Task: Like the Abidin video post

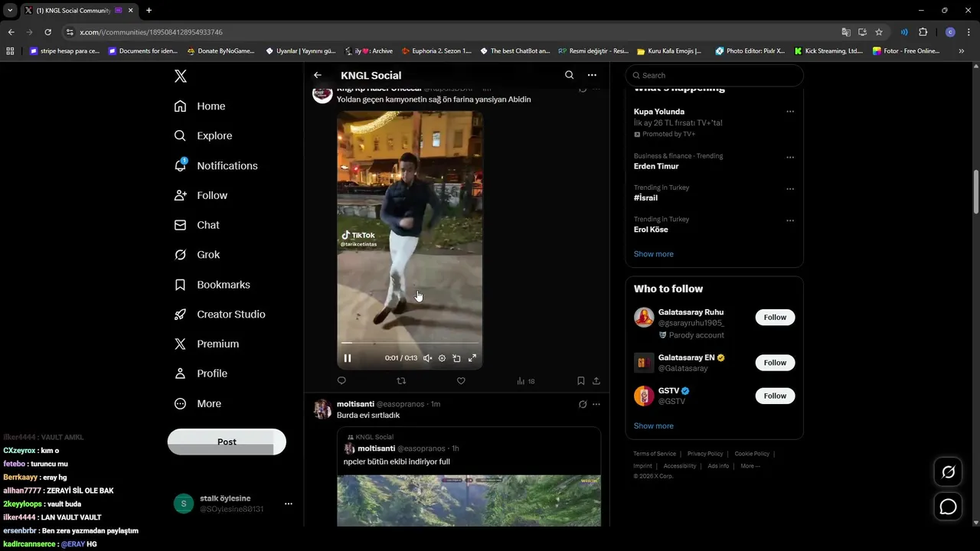Action: 461,380
